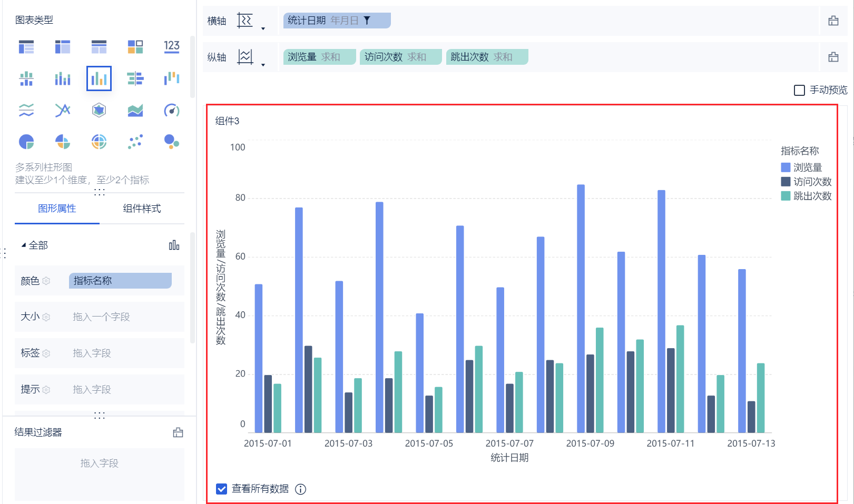Screen dimensions: 854x504
Task: Select the colored blocks chart type icon
Action: click(x=135, y=47)
